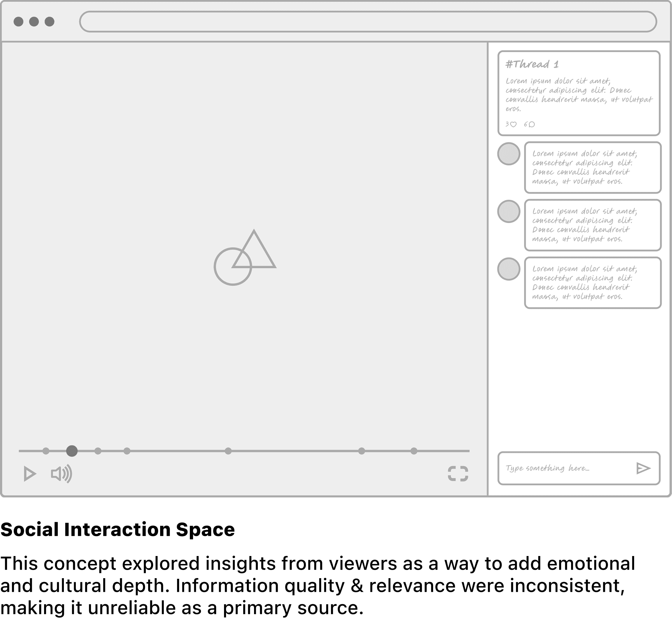Jump to first timeline marker dot
Image resolution: width=672 pixels, height=619 pixels.
(x=46, y=451)
